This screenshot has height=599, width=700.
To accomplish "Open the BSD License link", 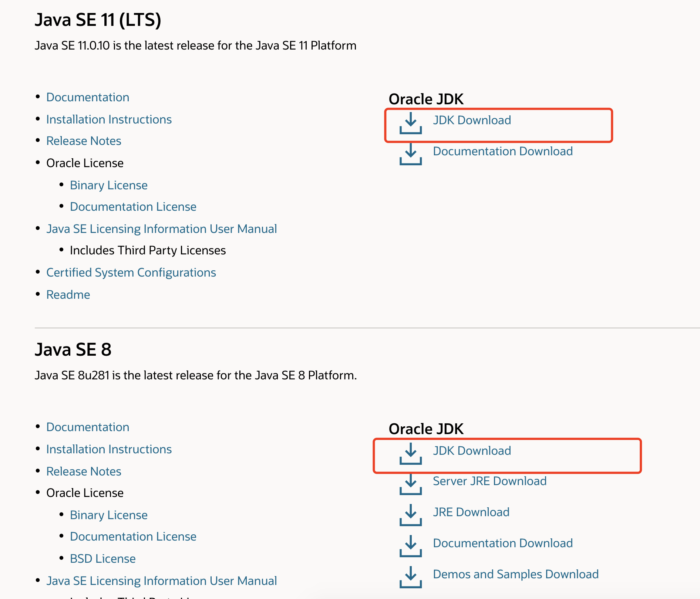I will [x=103, y=559].
